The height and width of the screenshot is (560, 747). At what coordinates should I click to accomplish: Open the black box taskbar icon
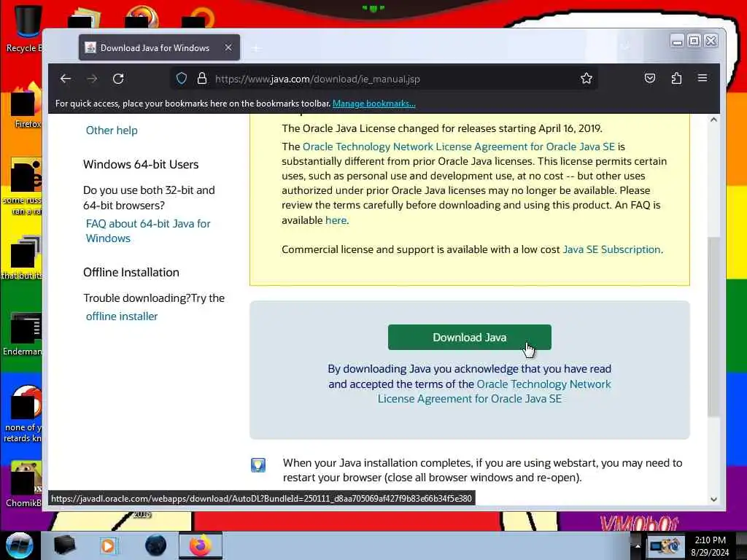[x=64, y=545]
